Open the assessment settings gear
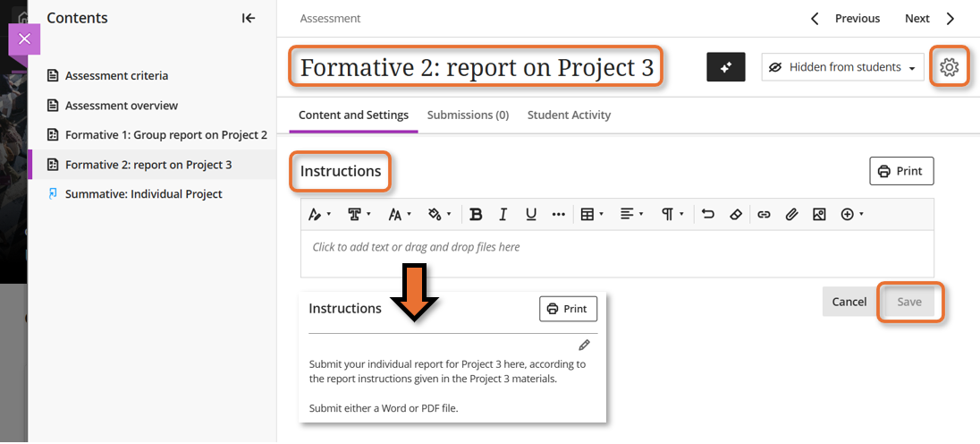Viewport: 980px width, 444px height. (949, 67)
